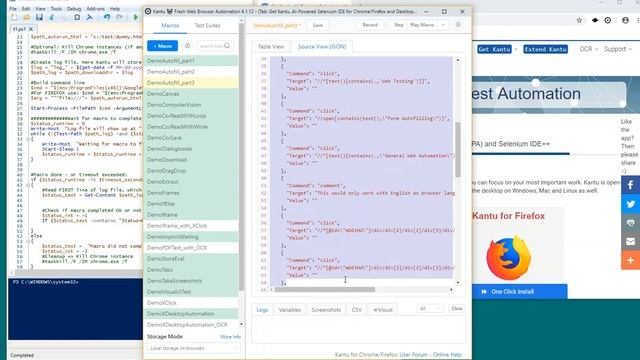Open the View menu in PowerShell ISE
This screenshot has width=640, height=360.
pyautogui.click(x=40, y=9)
